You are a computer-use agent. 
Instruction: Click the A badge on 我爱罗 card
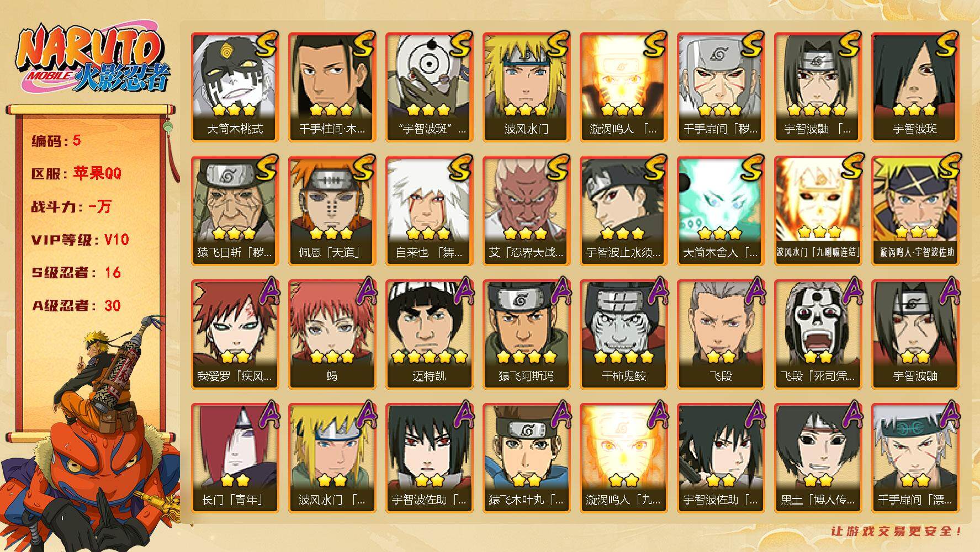pos(267,291)
